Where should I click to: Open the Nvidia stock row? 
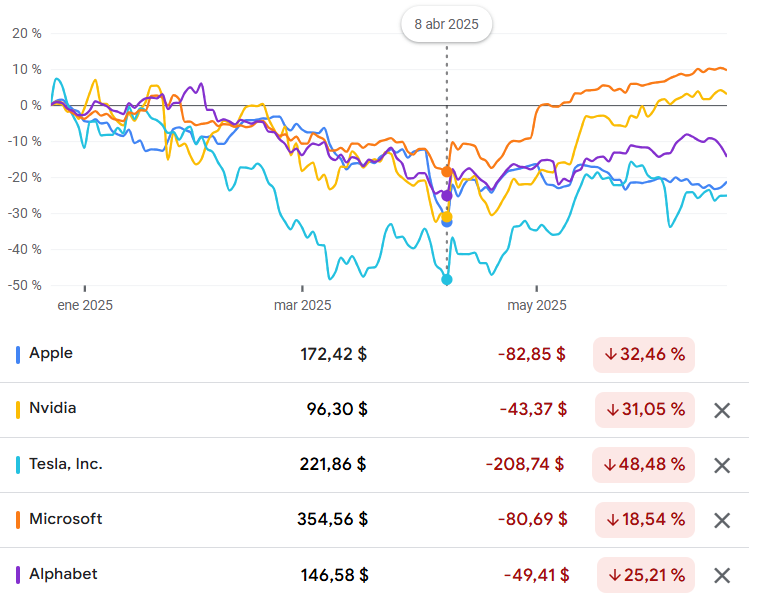(x=53, y=408)
